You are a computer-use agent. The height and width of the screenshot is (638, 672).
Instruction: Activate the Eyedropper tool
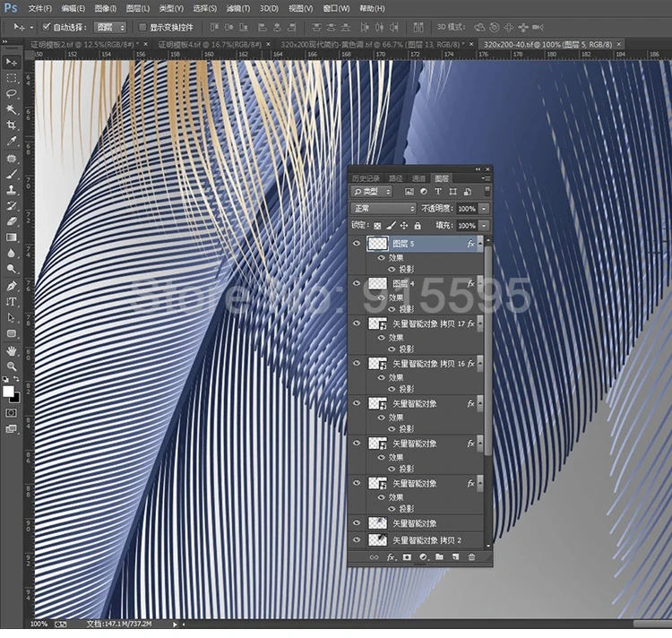[x=12, y=142]
